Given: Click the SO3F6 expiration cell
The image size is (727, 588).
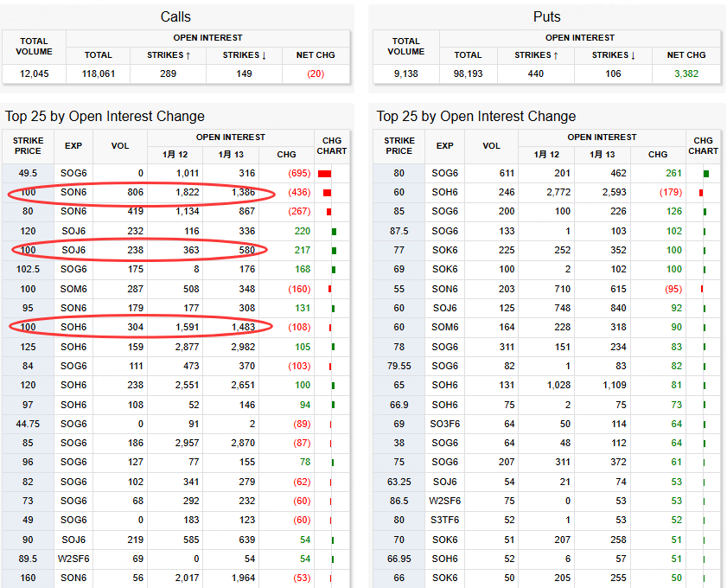Looking at the screenshot, I should 444,424.
